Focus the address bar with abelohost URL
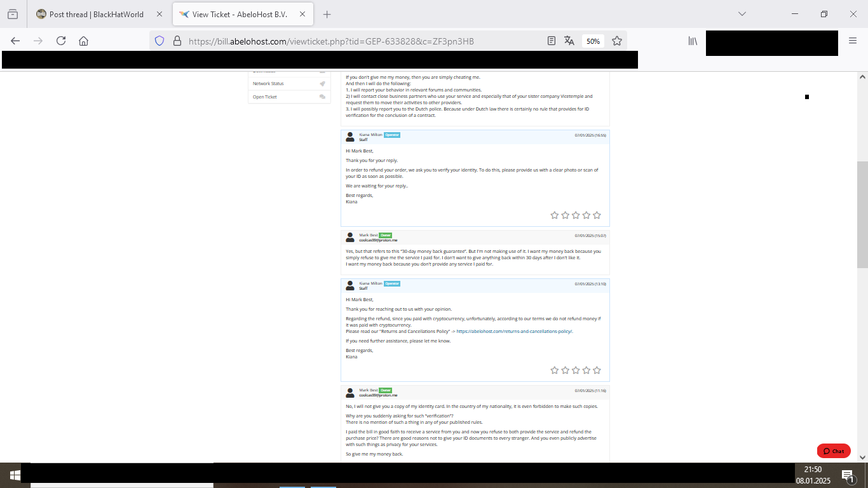 (331, 41)
